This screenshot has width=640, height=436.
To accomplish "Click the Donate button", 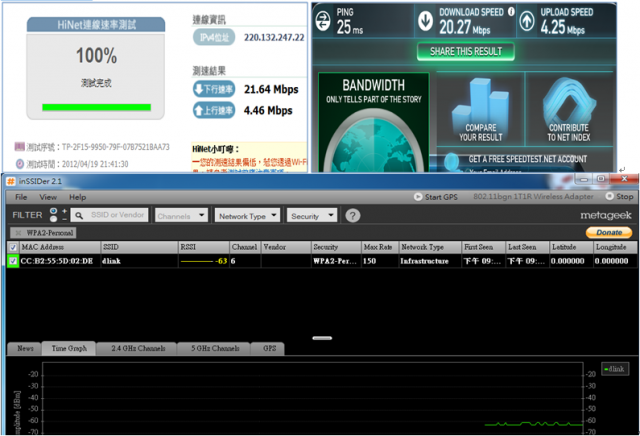I will click(x=609, y=232).
